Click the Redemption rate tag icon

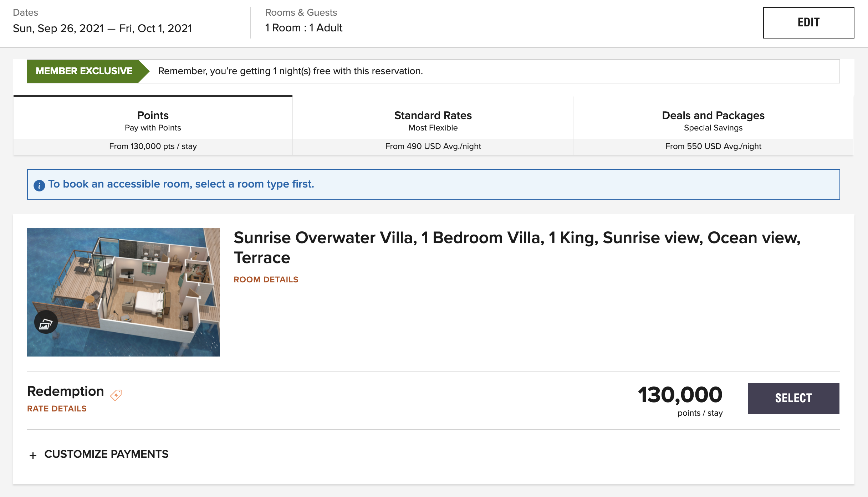click(116, 395)
